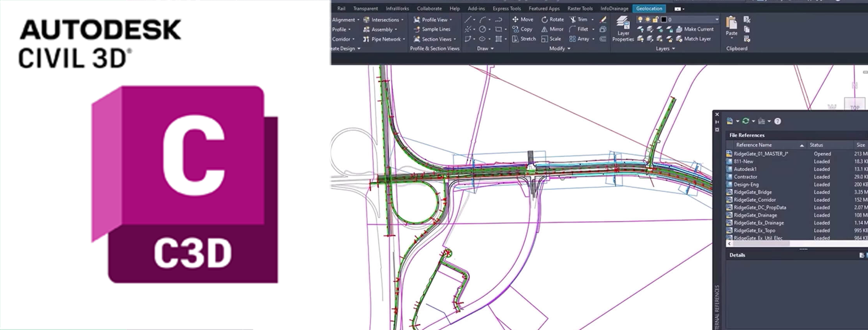Click the palette settings gear icon
Viewport: 868px width, 330px height.
717,130
